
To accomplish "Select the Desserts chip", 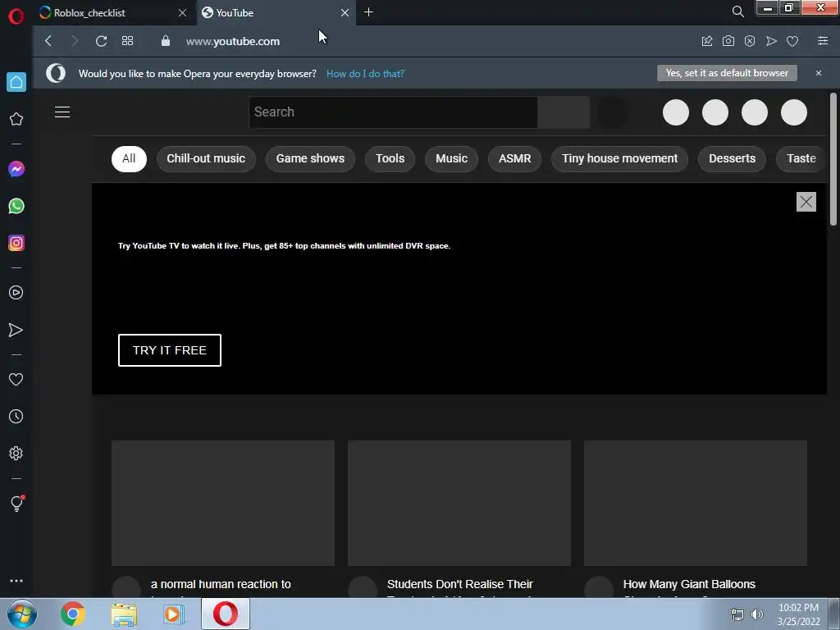I will pos(733,158).
